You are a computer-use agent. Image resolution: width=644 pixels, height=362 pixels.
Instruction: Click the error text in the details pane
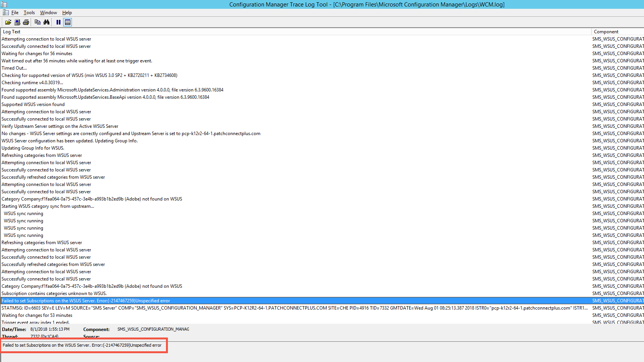click(x=82, y=345)
